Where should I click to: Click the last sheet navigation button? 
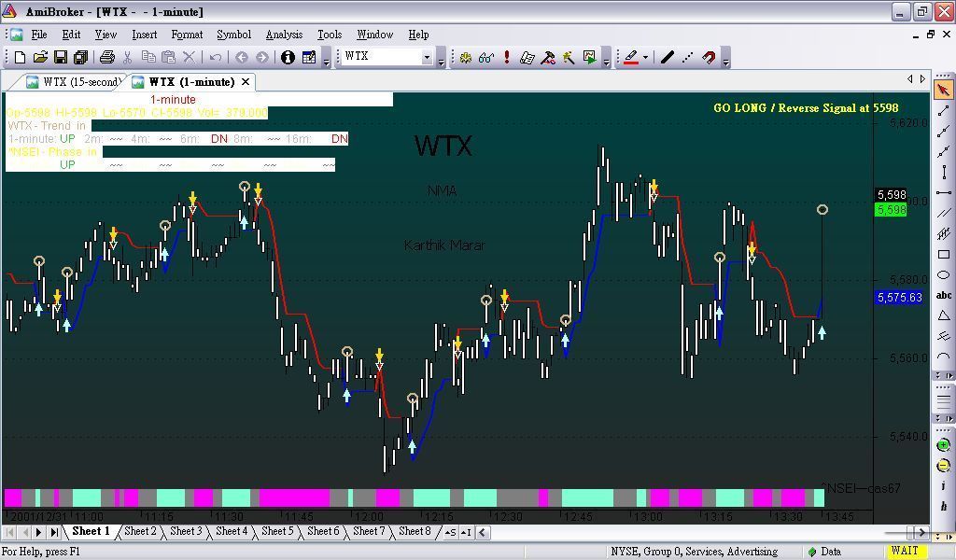pos(53,532)
